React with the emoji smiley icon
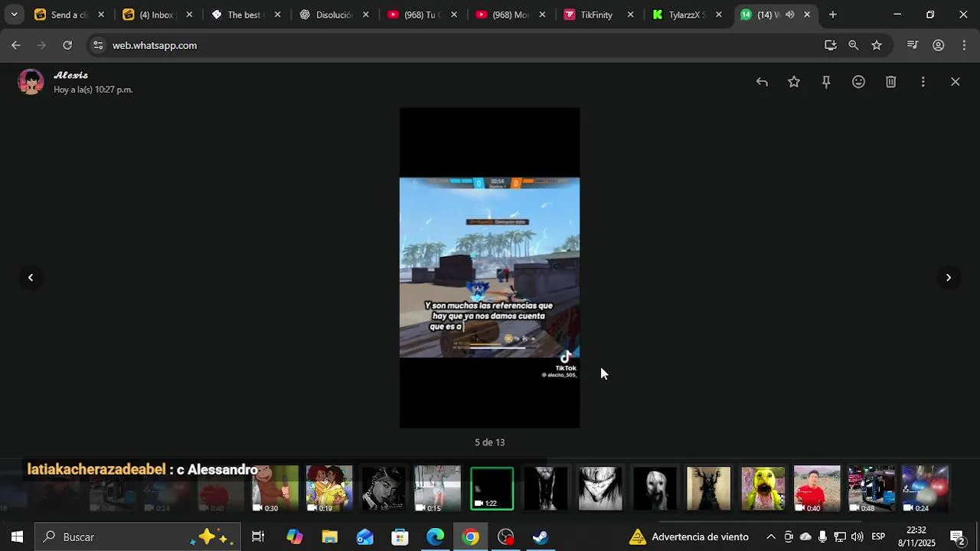980x551 pixels. point(858,82)
